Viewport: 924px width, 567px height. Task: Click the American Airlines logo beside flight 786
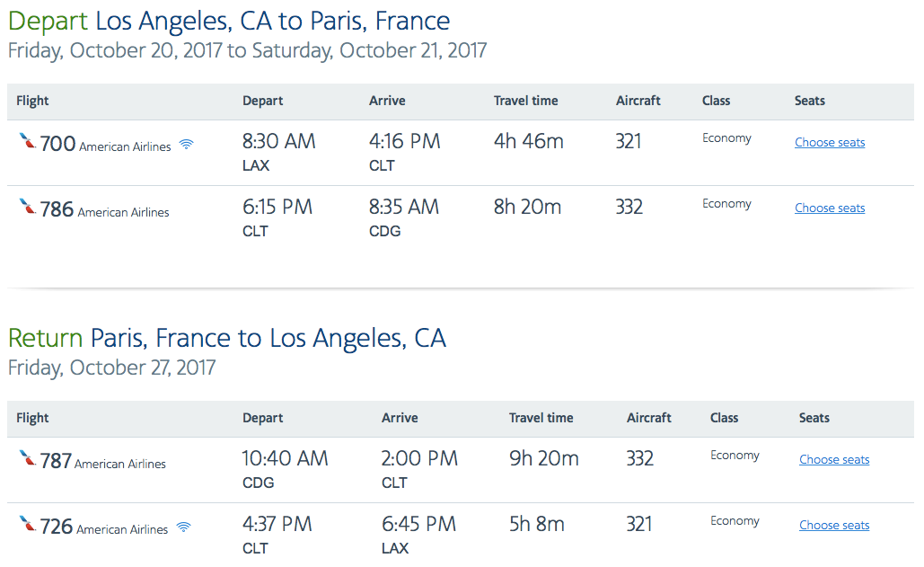click(27, 206)
